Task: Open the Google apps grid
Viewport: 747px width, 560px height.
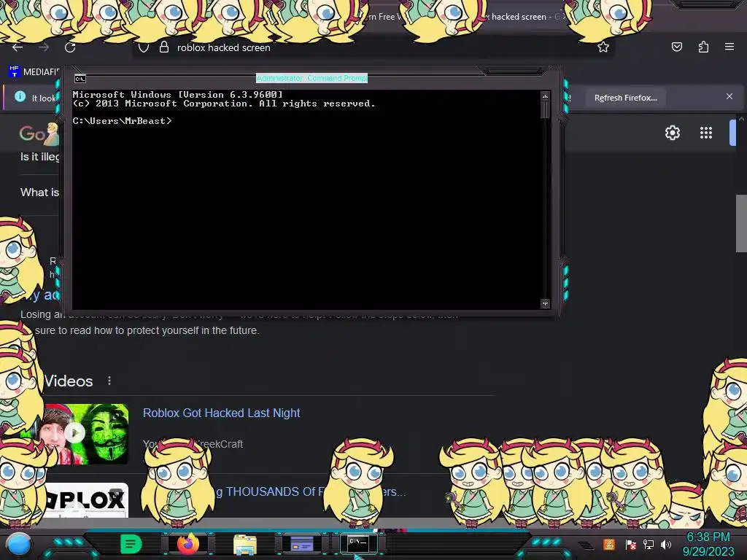Action: pyautogui.click(x=706, y=133)
